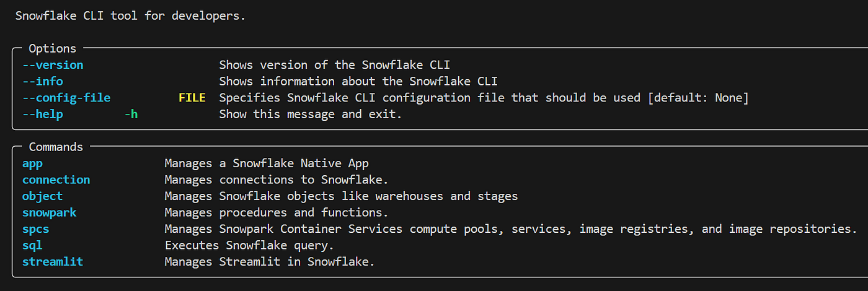Screen dimensions: 868x291
Task: Select the --help option flag
Action: [43, 114]
